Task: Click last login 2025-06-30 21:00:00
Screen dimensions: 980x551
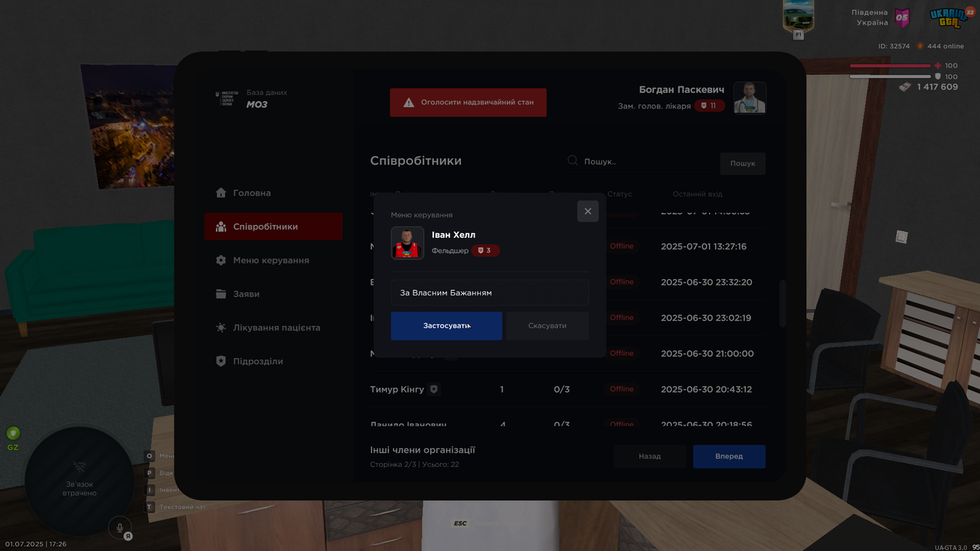Action: click(x=707, y=354)
